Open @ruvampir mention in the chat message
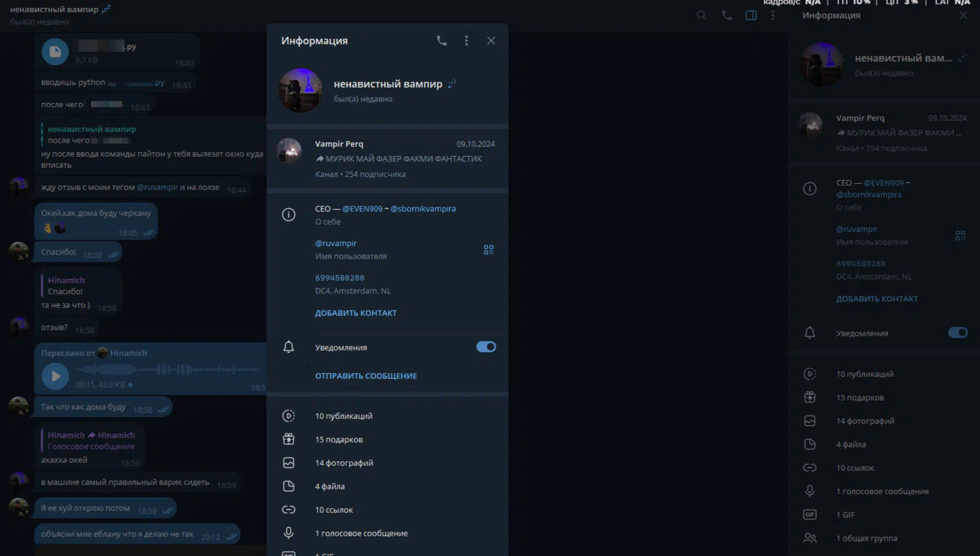Screen dimensions: 980x556 pyautogui.click(x=157, y=187)
